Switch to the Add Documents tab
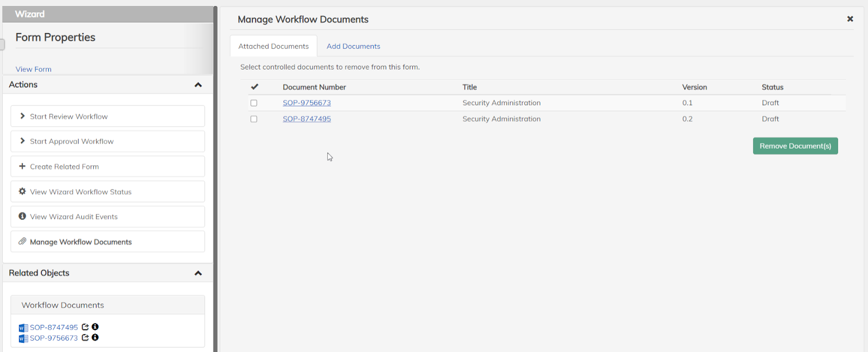Image resolution: width=868 pixels, height=352 pixels. [353, 46]
